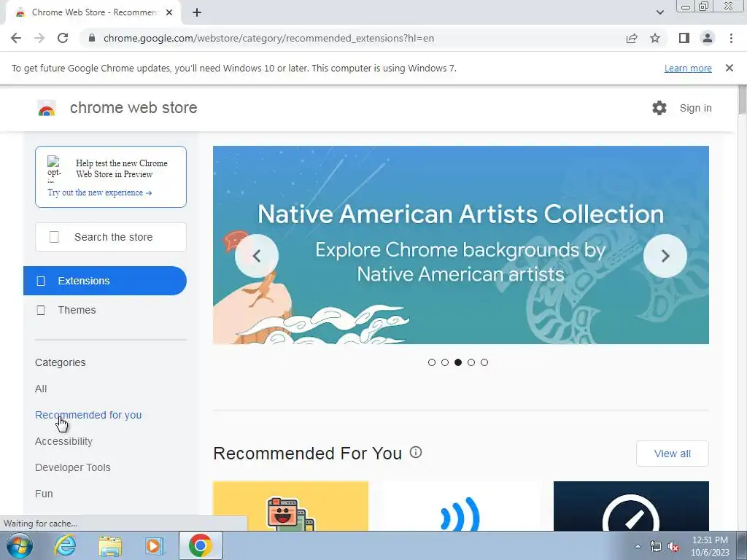Go back to the previous page

16,38
